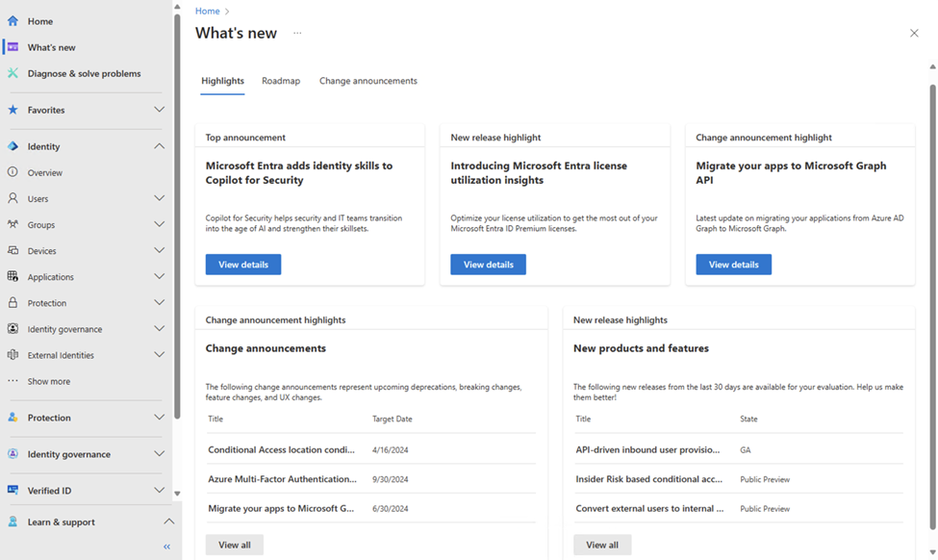The height and width of the screenshot is (560, 938).
Task: Click the Verified ID icon
Action: pos(13,490)
